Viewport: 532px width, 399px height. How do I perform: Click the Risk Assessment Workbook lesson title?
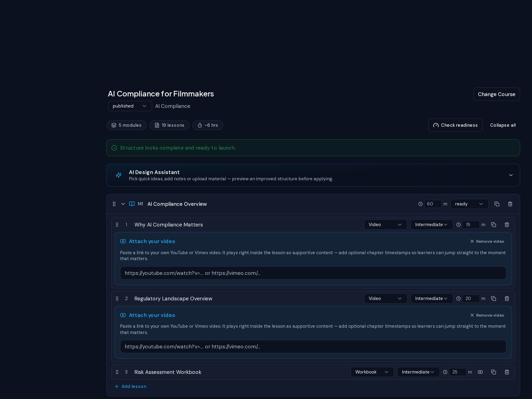pyautogui.click(x=168, y=372)
